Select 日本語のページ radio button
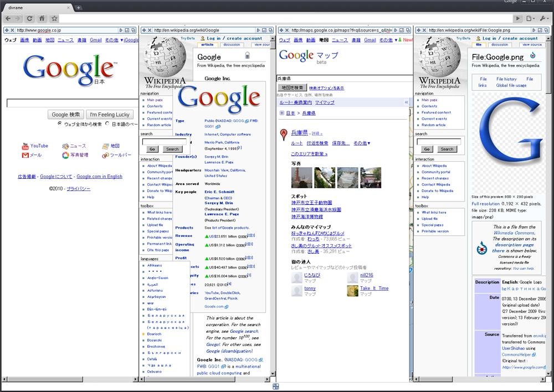 point(107,123)
